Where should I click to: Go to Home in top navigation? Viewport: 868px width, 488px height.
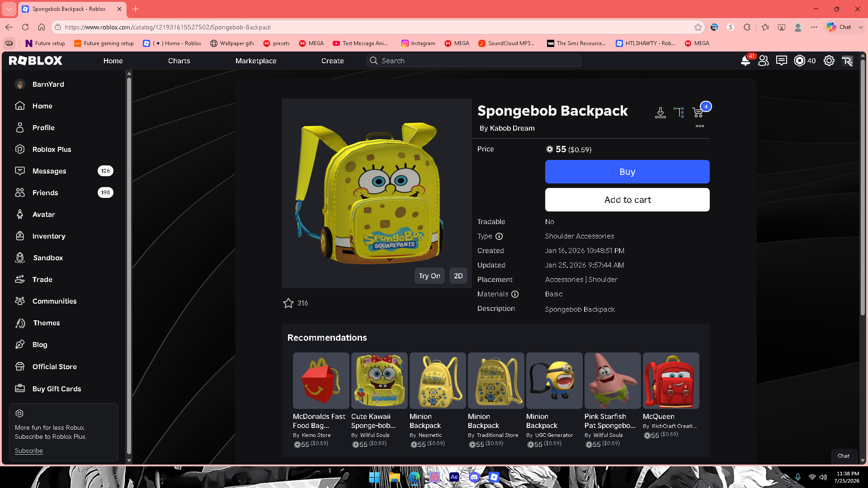[113, 61]
